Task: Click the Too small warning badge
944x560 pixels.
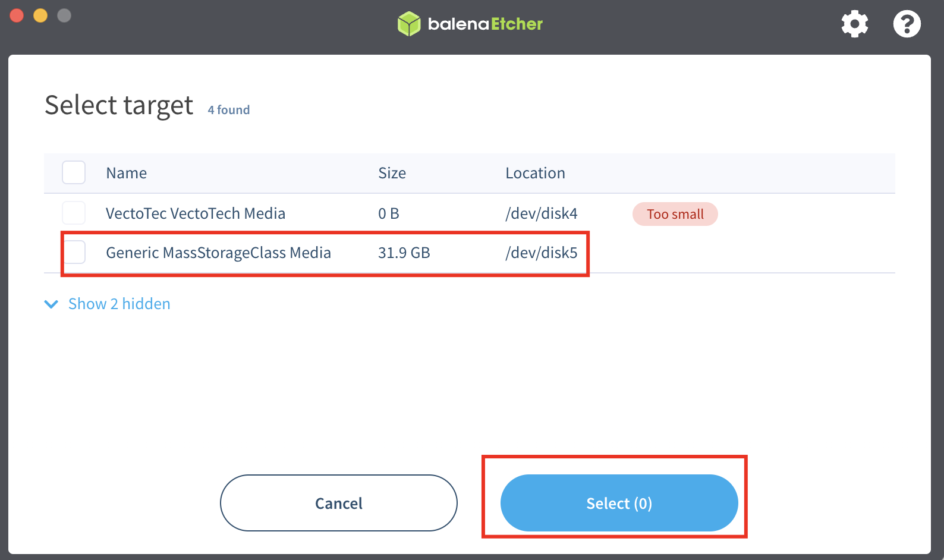Action: pyautogui.click(x=675, y=214)
